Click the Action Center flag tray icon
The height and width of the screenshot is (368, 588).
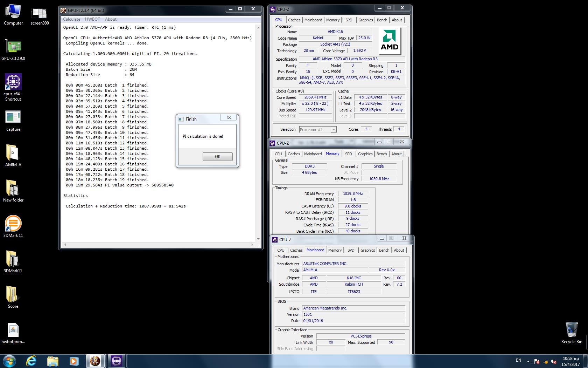click(x=537, y=361)
